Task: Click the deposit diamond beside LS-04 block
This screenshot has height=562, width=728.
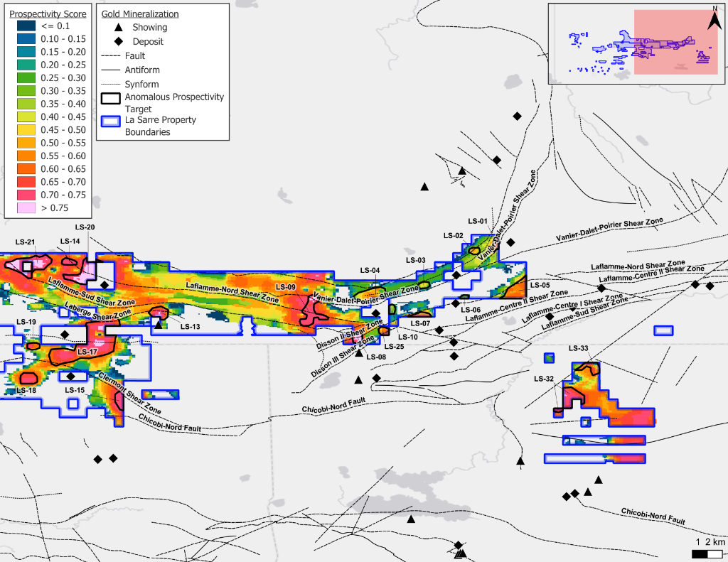Action: [376, 313]
